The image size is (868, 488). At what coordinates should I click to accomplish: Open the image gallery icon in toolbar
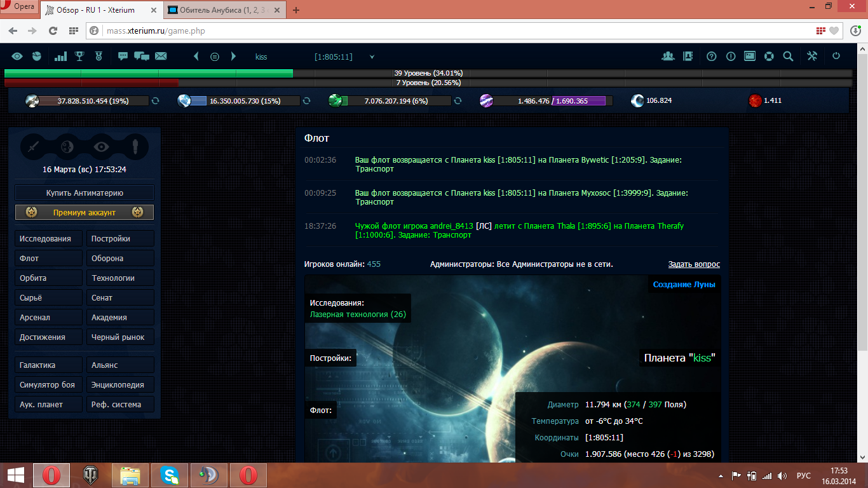point(750,57)
